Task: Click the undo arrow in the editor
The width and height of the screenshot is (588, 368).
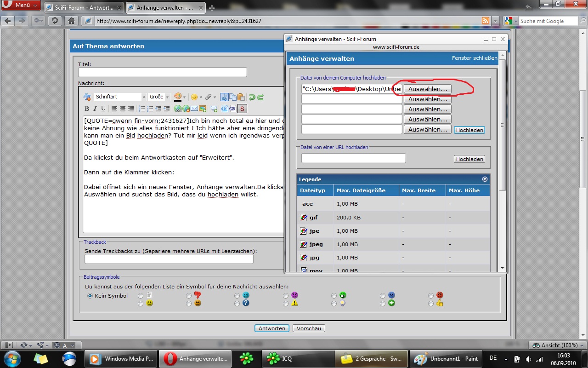Action: 252,97
